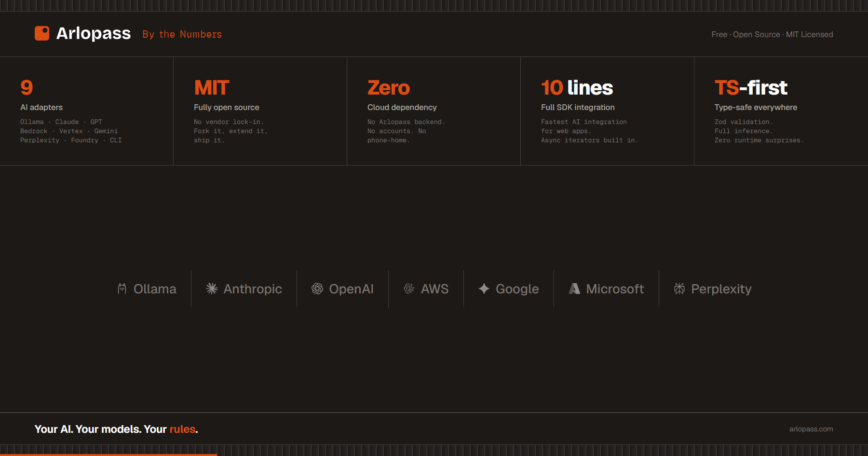Click the orange Arlopass logo icon

[x=42, y=33]
